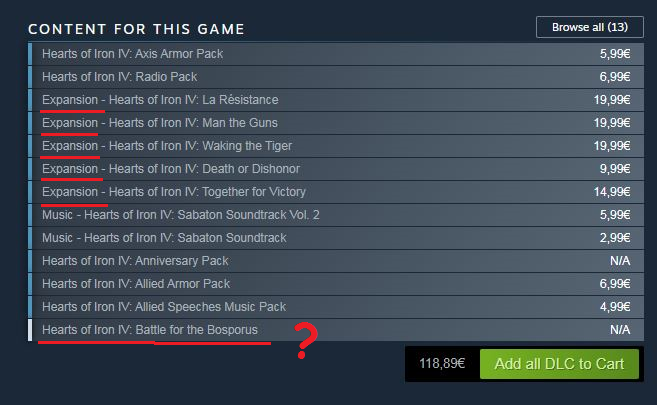Click the 118,89€ total price label
Image resolution: width=657 pixels, height=405 pixels.
point(442,363)
